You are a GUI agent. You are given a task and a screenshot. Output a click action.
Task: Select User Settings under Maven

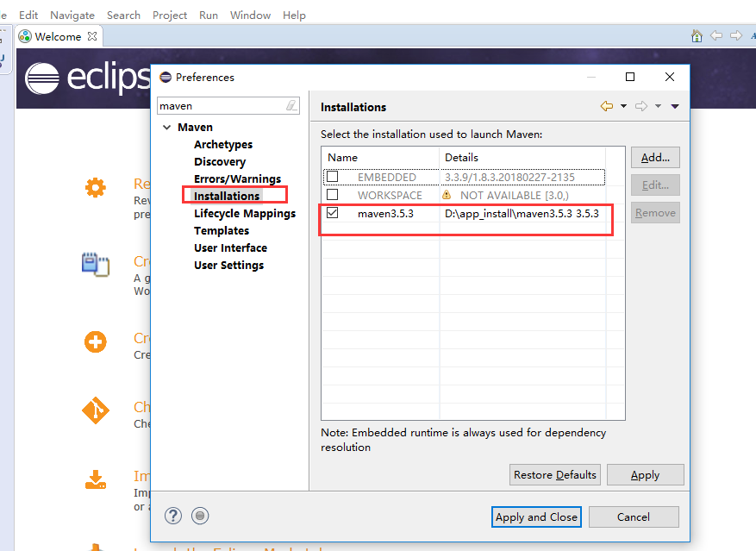click(228, 266)
